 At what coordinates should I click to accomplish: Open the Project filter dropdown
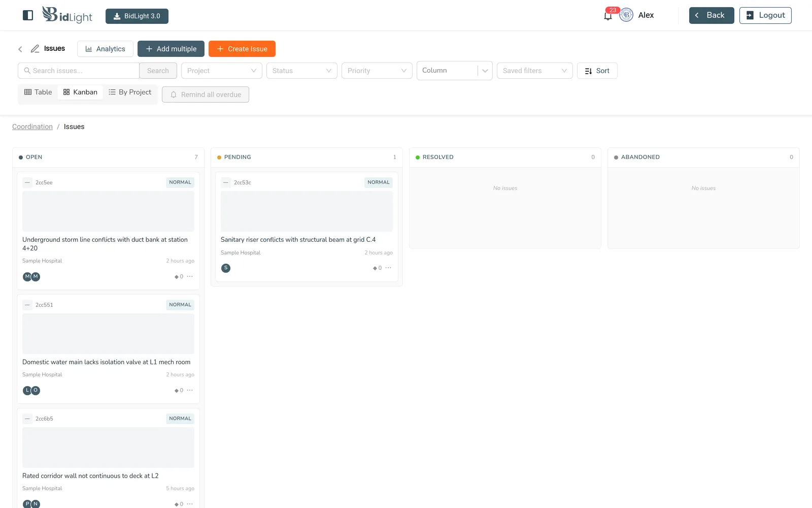tap(222, 71)
